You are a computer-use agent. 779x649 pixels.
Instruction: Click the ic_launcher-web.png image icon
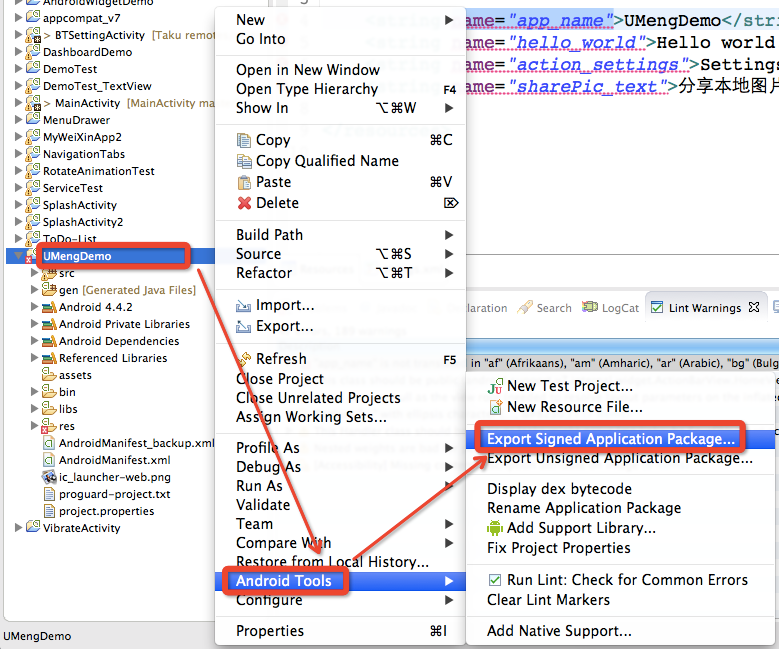pos(49,477)
